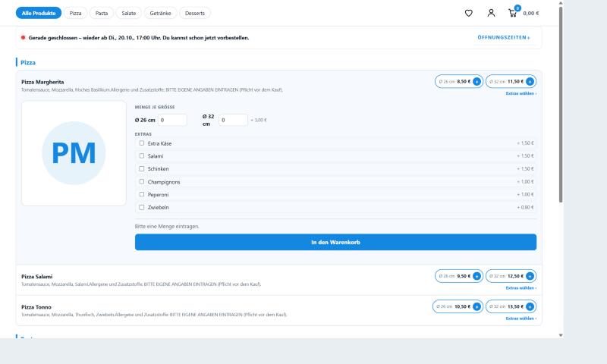Check the Champignons extra checkbox
Viewport: 607px width, 364px height.
tap(142, 181)
